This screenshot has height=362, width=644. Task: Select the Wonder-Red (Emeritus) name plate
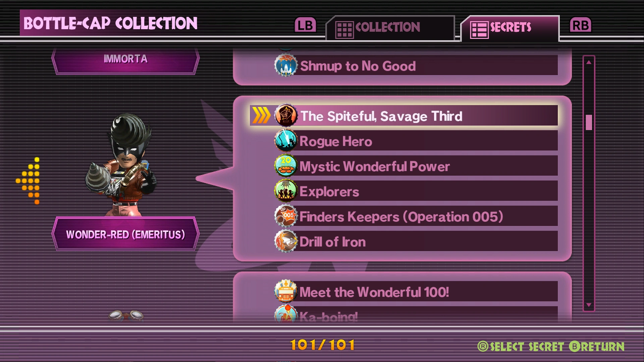click(125, 234)
